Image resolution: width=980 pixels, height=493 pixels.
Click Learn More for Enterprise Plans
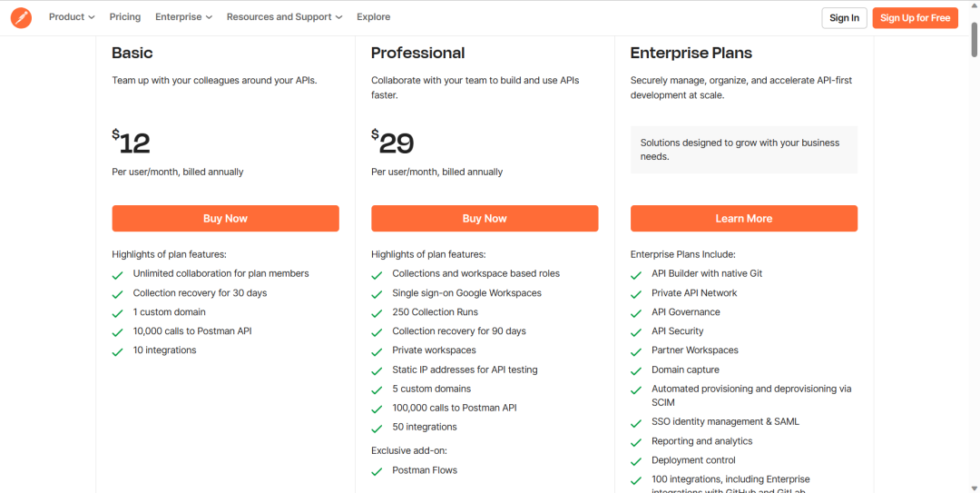(x=743, y=219)
